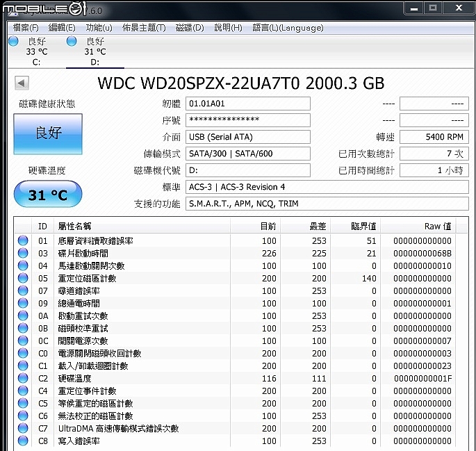Click status orb of attribute 05 row
This screenshot has width=476, height=451.
(23, 278)
